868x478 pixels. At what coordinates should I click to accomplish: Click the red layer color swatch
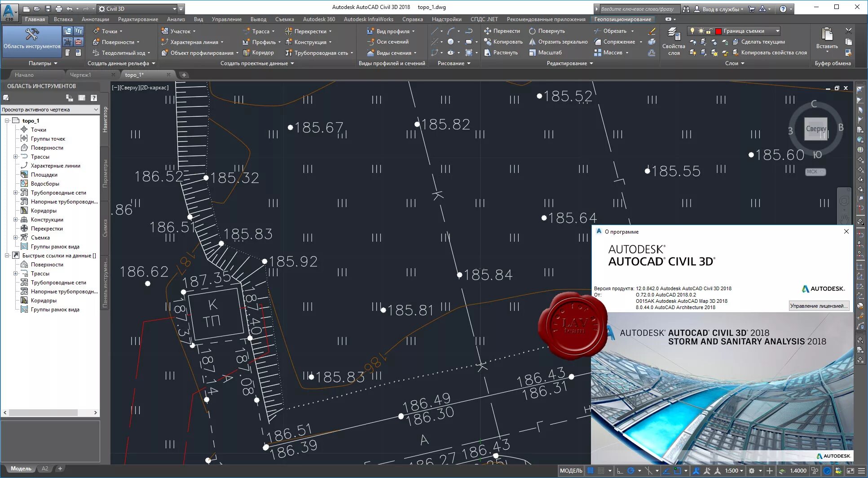pyautogui.click(x=718, y=31)
